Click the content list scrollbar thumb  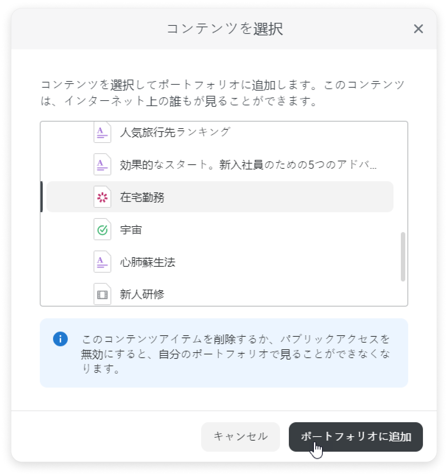[403, 256]
